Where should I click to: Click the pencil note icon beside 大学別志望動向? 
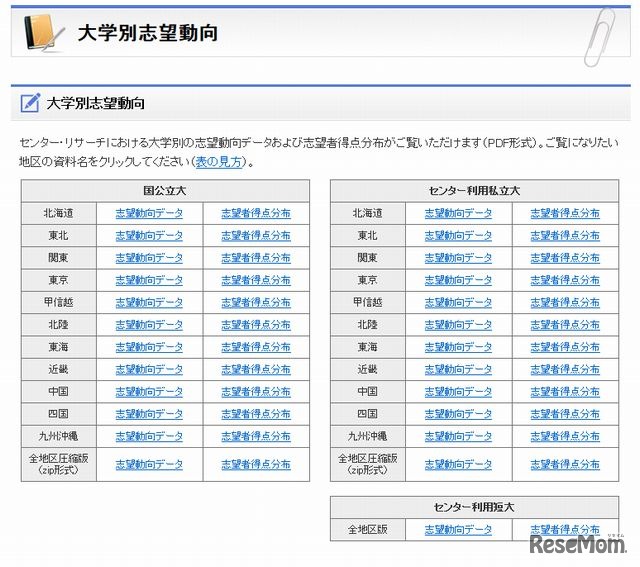(30, 103)
